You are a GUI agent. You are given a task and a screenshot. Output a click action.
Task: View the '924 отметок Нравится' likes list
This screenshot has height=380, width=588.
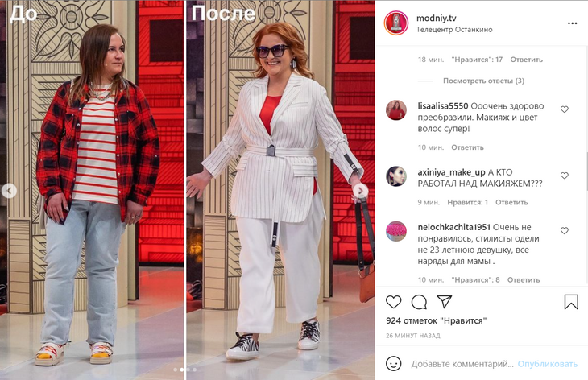coord(436,320)
